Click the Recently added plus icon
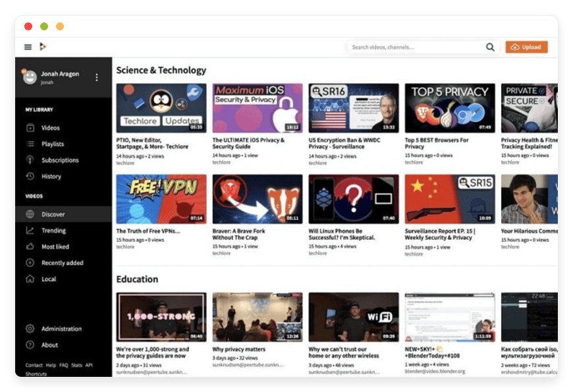Viewport: 573px width, 392px height. click(30, 263)
